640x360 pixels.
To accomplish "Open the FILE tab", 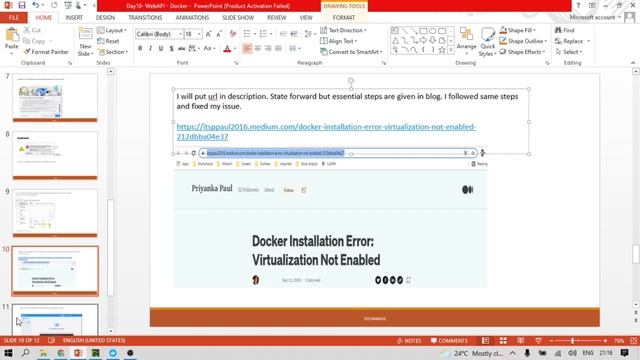I will click(x=13, y=18).
